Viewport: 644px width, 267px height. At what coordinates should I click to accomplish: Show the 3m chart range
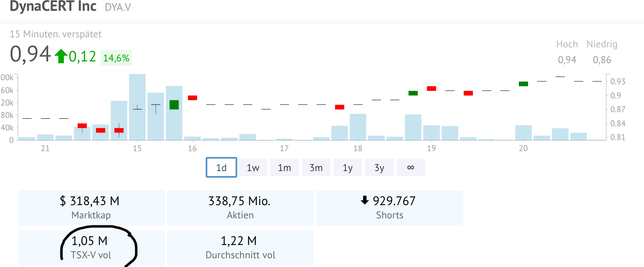tap(316, 168)
